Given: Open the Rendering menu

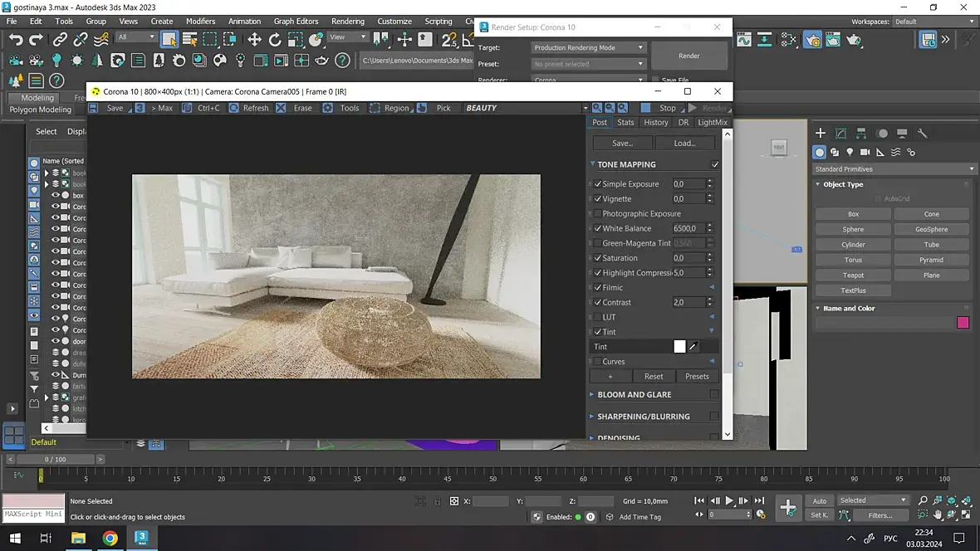Looking at the screenshot, I should [x=347, y=21].
